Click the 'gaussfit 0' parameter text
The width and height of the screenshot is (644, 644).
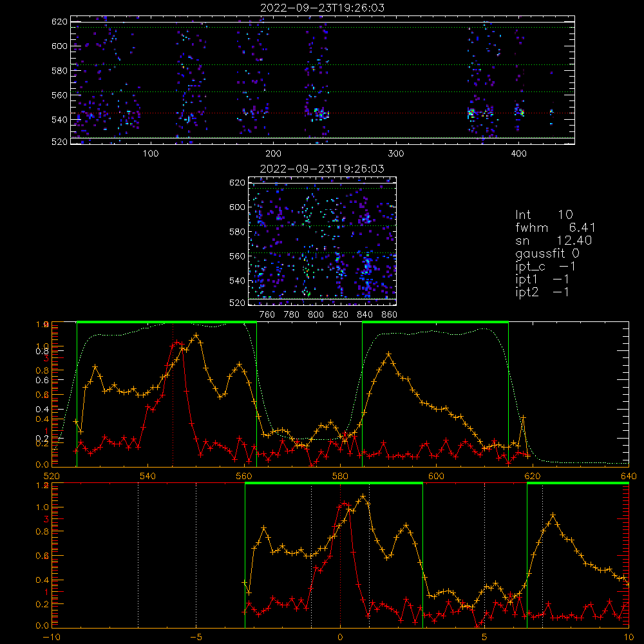[547, 253]
